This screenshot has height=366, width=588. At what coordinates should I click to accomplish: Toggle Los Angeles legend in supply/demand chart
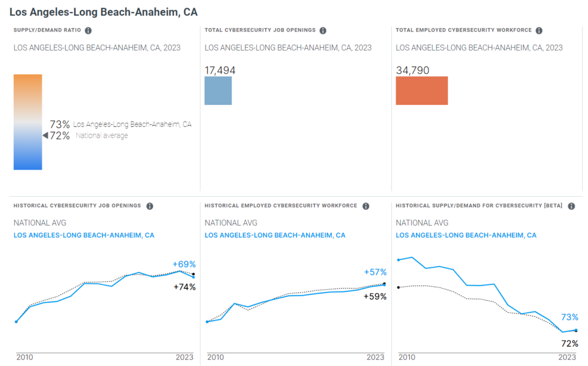tap(466, 235)
